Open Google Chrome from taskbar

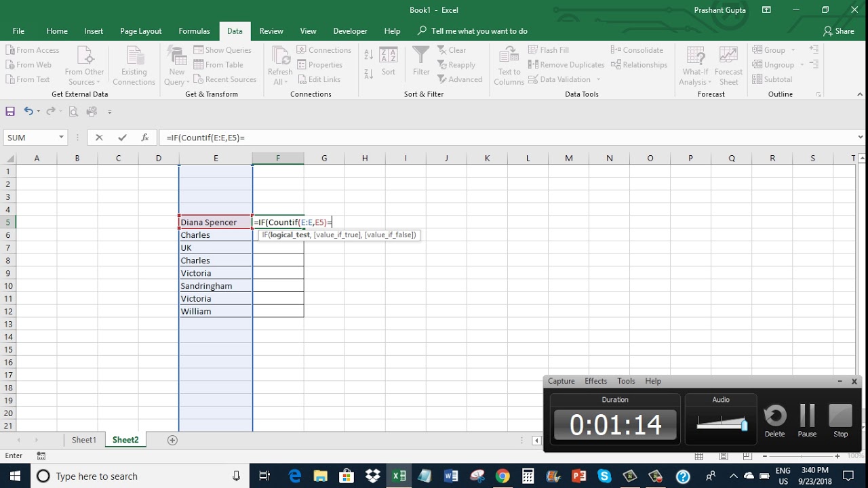(502, 476)
